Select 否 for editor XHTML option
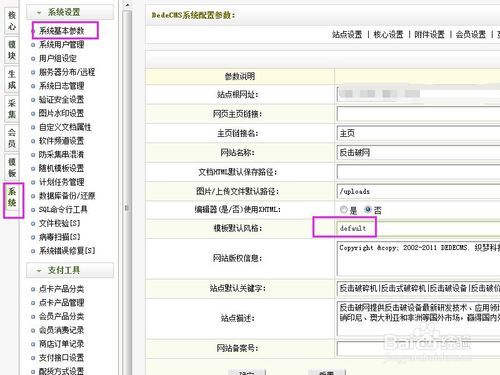Image resolution: width=500 pixels, height=375 pixels. tap(368, 210)
